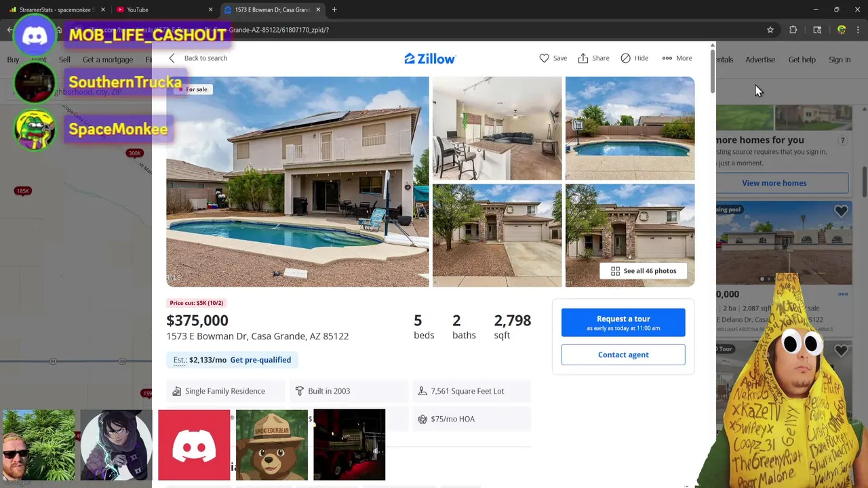The width and height of the screenshot is (868, 488).
Task: Click the page vertical scrollbar
Action: tap(712, 68)
